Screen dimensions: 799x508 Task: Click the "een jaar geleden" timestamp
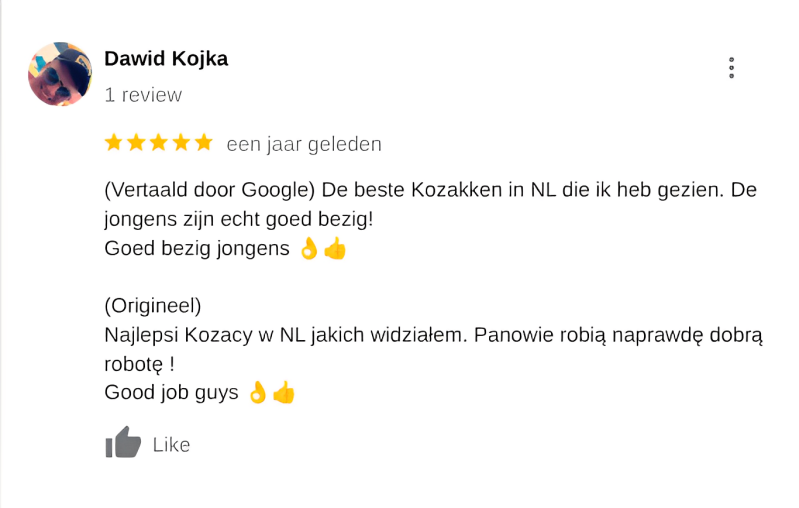pos(304,144)
